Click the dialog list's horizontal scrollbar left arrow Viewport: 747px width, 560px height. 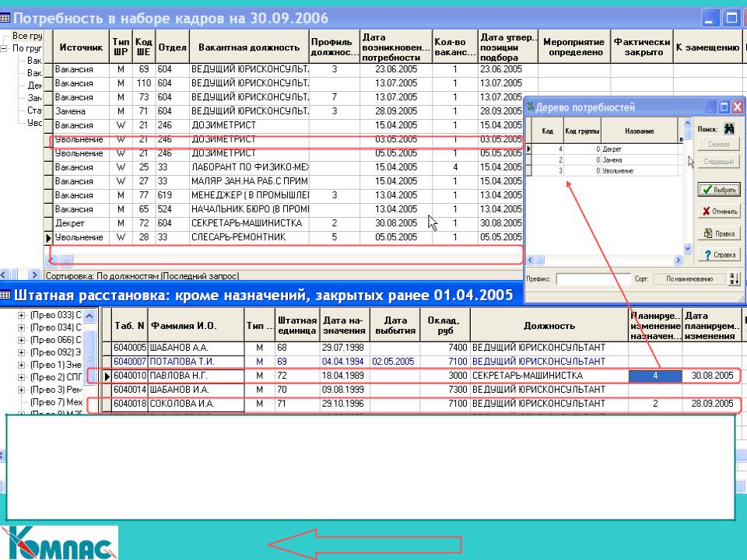click(x=530, y=260)
